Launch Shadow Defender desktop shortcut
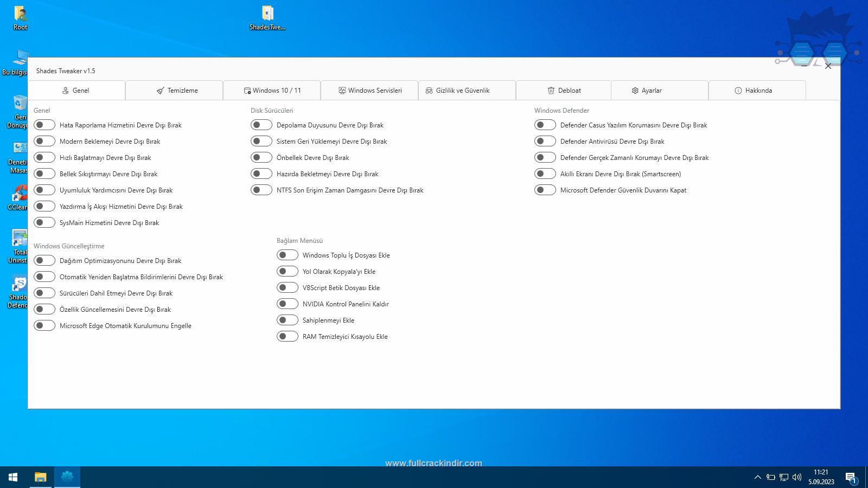 coord(18,292)
